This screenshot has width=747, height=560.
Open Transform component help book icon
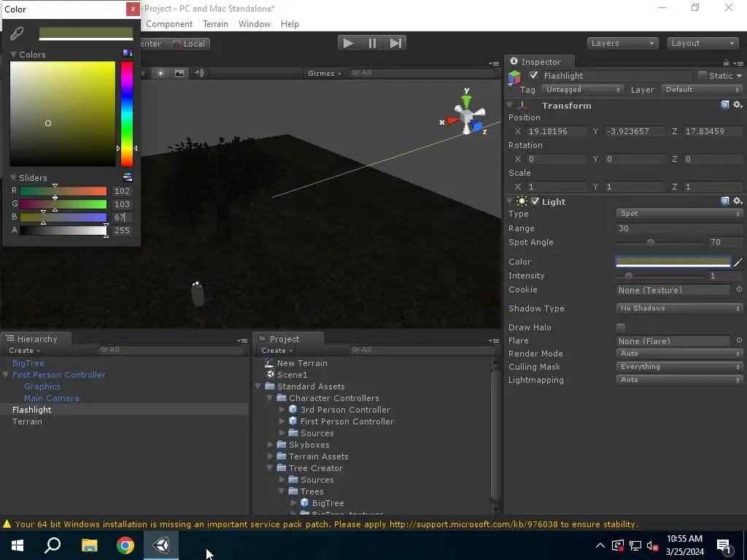click(x=724, y=105)
